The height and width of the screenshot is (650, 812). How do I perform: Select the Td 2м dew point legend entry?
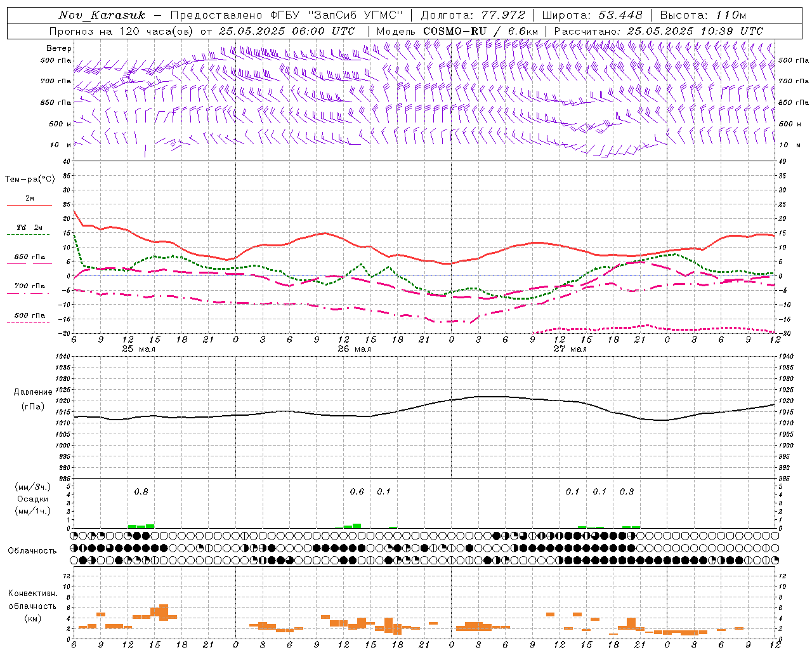[x=29, y=227]
